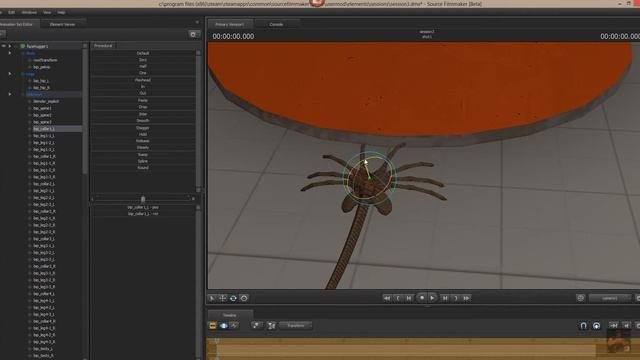Select the rootTransform control
The height and width of the screenshot is (360, 640).
point(45,60)
